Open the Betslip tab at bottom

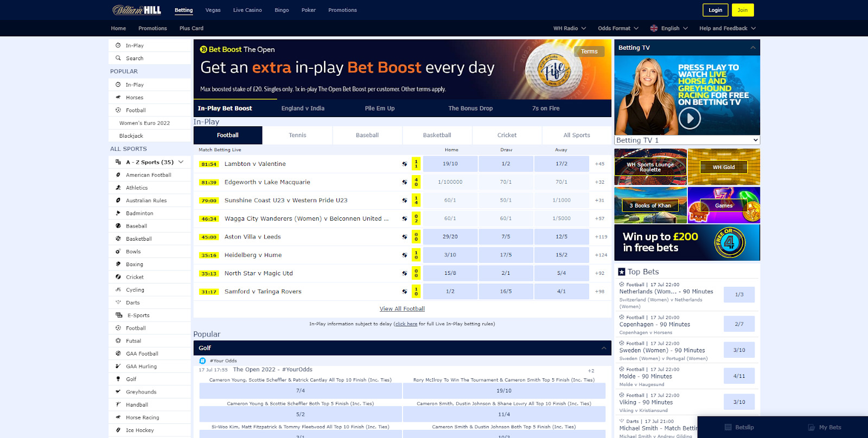pos(739,427)
